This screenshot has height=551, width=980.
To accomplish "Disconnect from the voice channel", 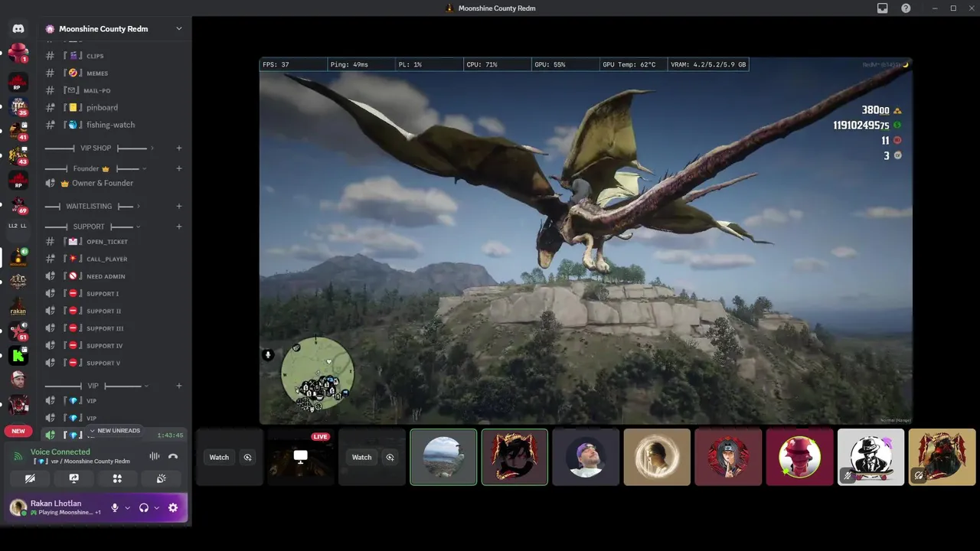I will pos(173,456).
